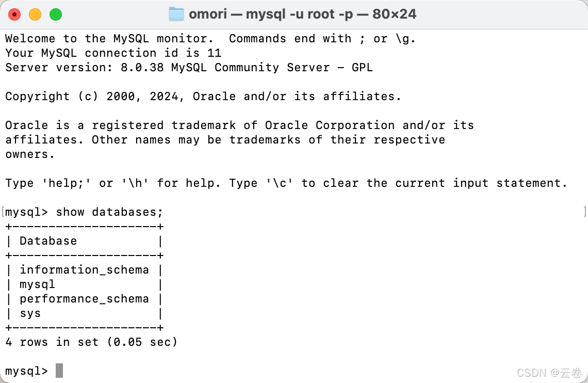Image resolution: width=588 pixels, height=383 pixels.
Task: Click the 'information_schema' row in the results
Action: [84, 270]
